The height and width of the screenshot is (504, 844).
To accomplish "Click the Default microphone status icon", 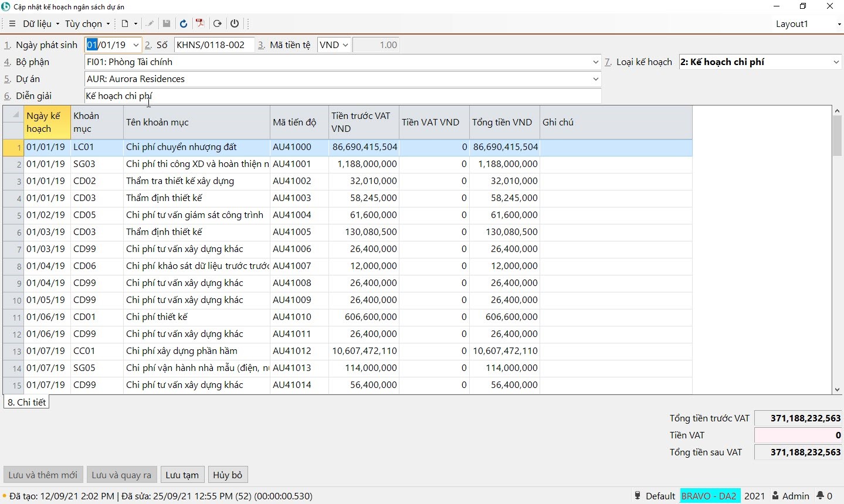I will 638,496.
